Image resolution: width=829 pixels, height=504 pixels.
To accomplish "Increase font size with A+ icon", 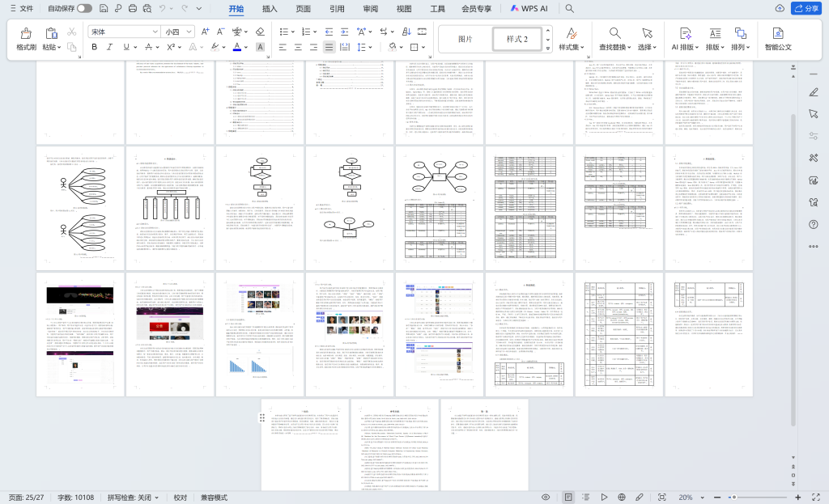I will [206, 32].
